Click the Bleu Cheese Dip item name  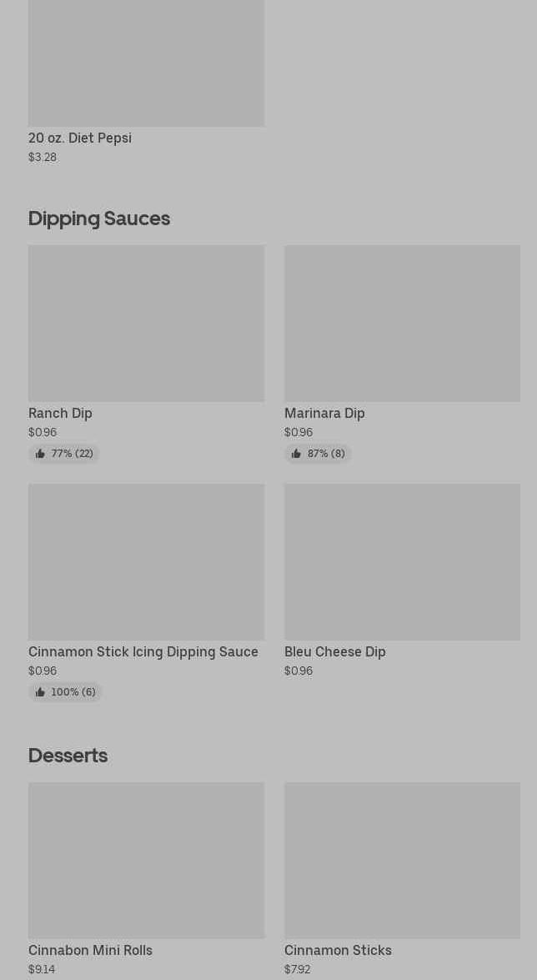[x=335, y=652]
